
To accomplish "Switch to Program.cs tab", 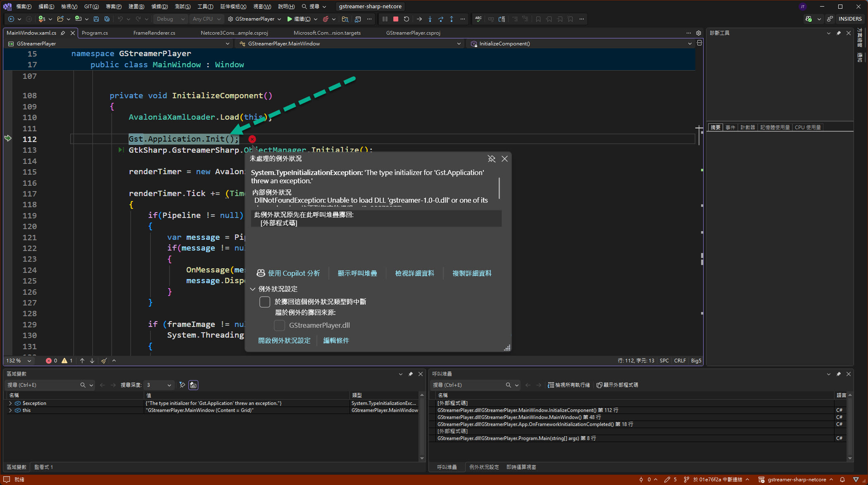I will (x=95, y=33).
